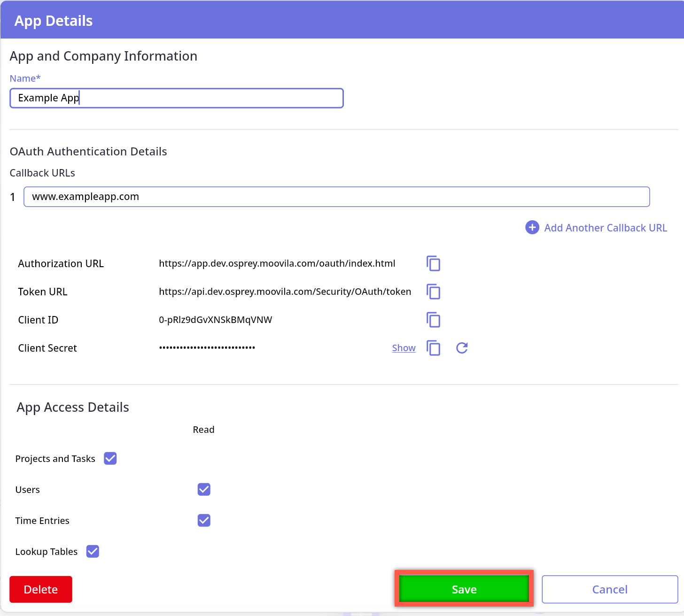The image size is (684, 616).
Task: Click the first Callback URL field
Action: (336, 197)
